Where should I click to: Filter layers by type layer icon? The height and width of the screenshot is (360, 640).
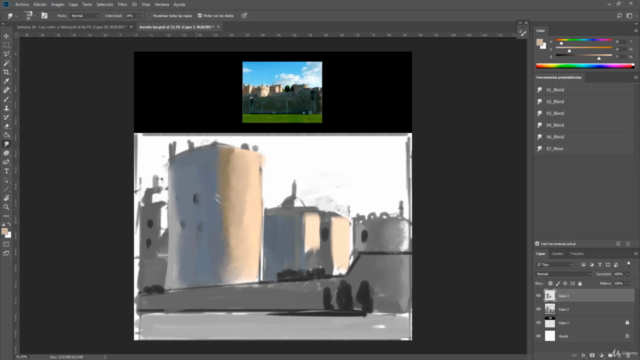(x=600, y=265)
